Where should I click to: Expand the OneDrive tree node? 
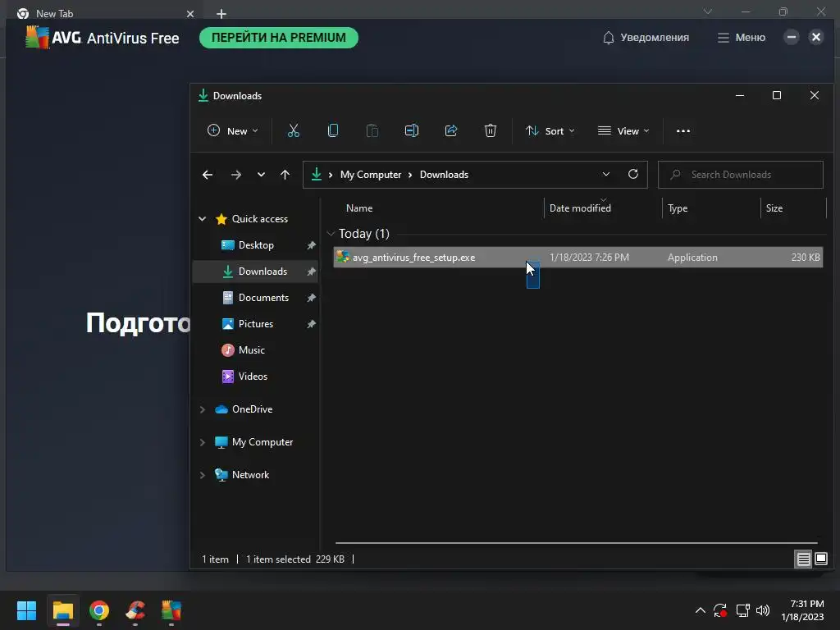[203, 409]
